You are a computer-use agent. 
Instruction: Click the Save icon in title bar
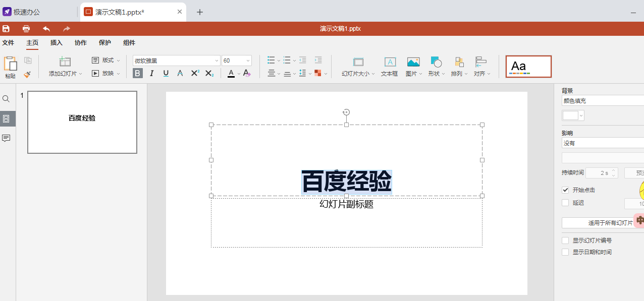pos(6,29)
